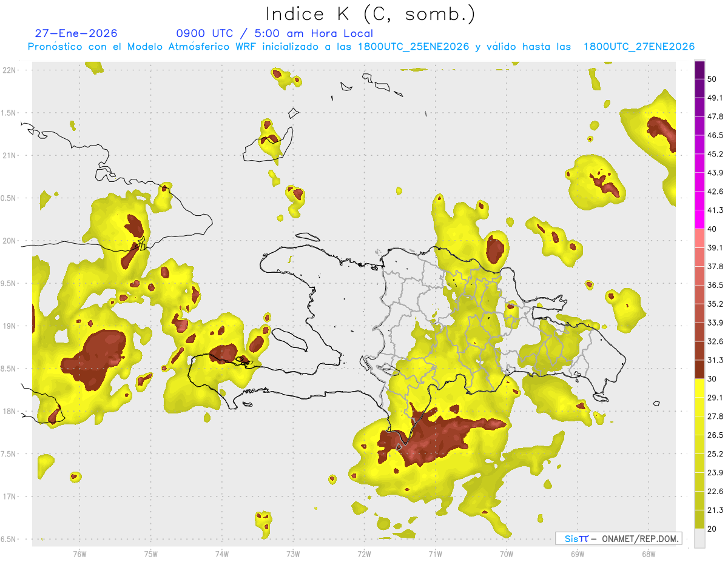Viewport: 728px width, 562px height.
Task: Pick the olive-yellow band between 20 and 21.3
Action: (x=700, y=520)
